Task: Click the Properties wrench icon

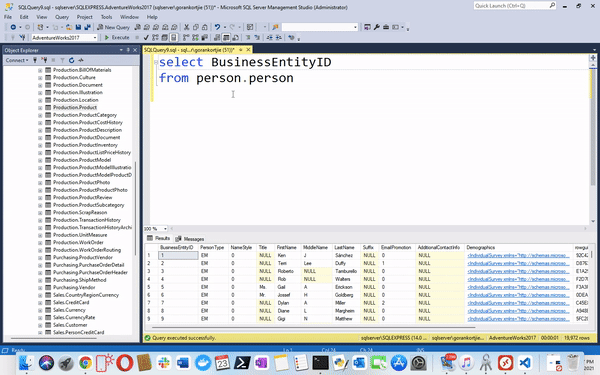Action: coord(377,27)
